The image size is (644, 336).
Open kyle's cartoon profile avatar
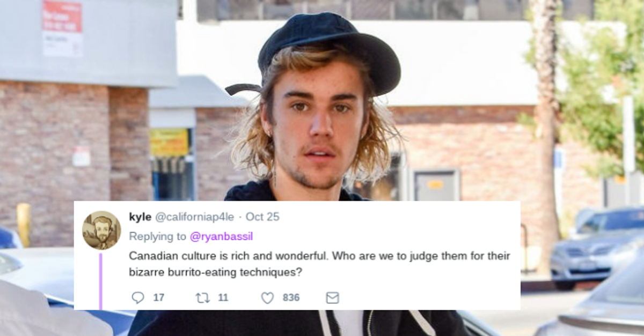coord(101,230)
